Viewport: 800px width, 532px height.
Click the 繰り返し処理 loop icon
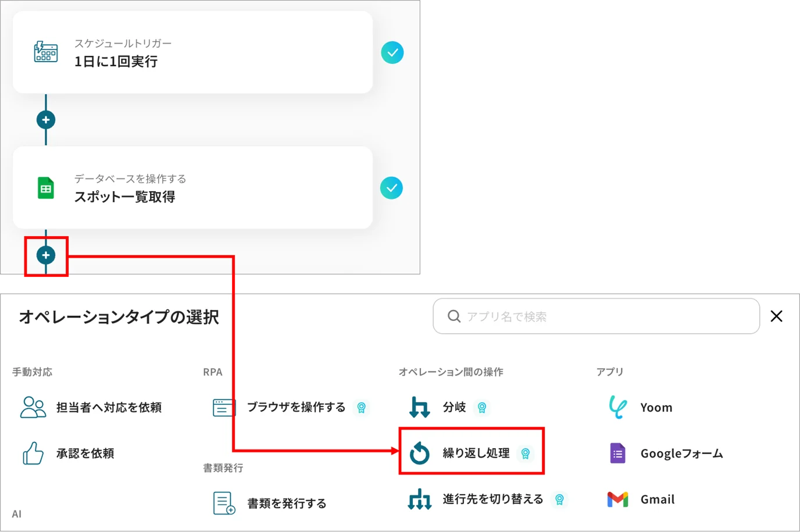click(419, 453)
